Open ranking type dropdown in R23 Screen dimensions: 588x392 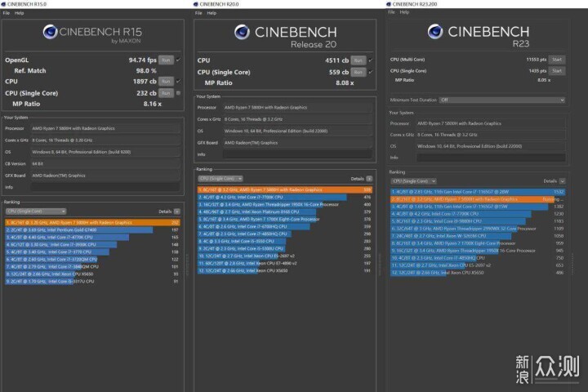coord(414,181)
